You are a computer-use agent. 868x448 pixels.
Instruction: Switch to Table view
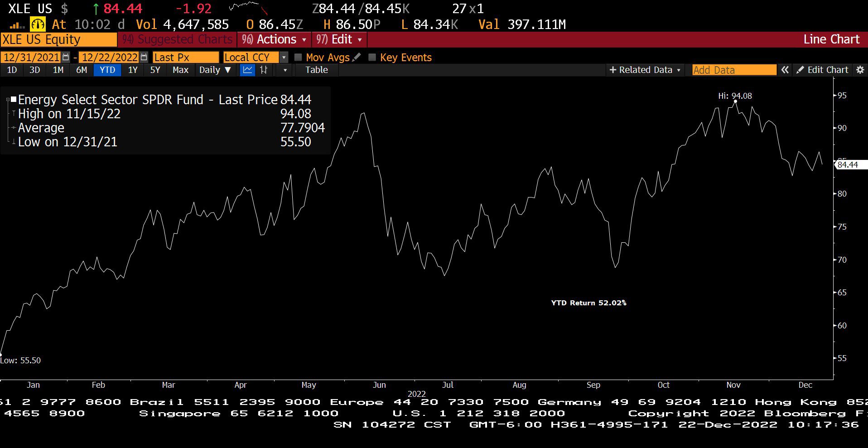316,70
